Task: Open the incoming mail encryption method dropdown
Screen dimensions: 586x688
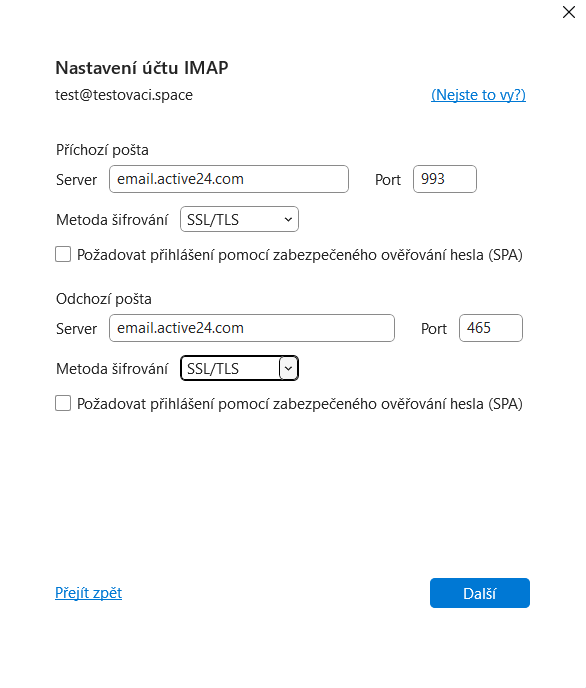Action: click(239, 219)
